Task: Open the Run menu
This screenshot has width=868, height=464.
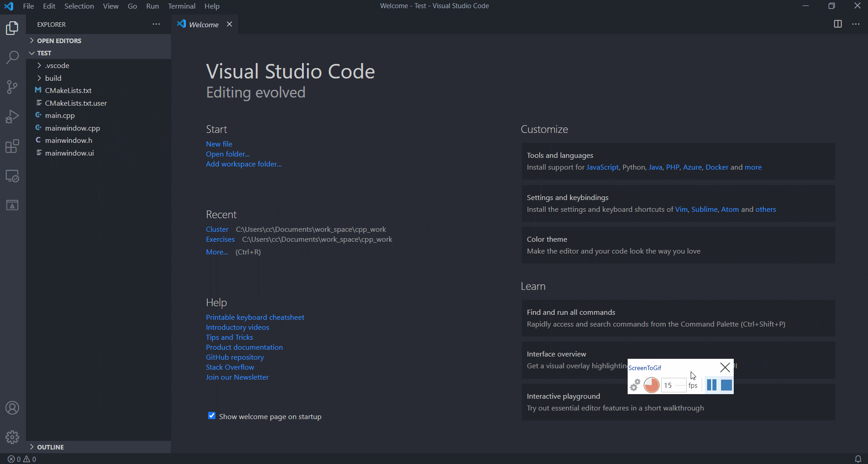Action: 152,6
